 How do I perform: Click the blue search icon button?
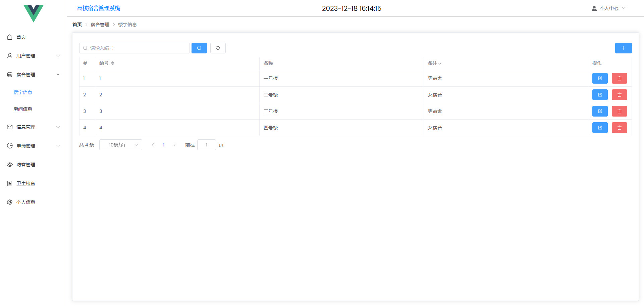pos(199,48)
